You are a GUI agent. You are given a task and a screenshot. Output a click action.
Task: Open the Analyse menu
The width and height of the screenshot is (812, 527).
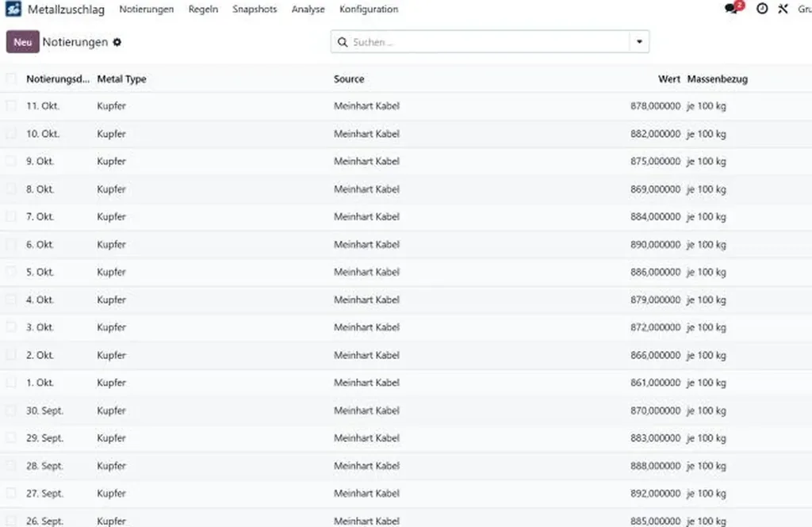[308, 9]
